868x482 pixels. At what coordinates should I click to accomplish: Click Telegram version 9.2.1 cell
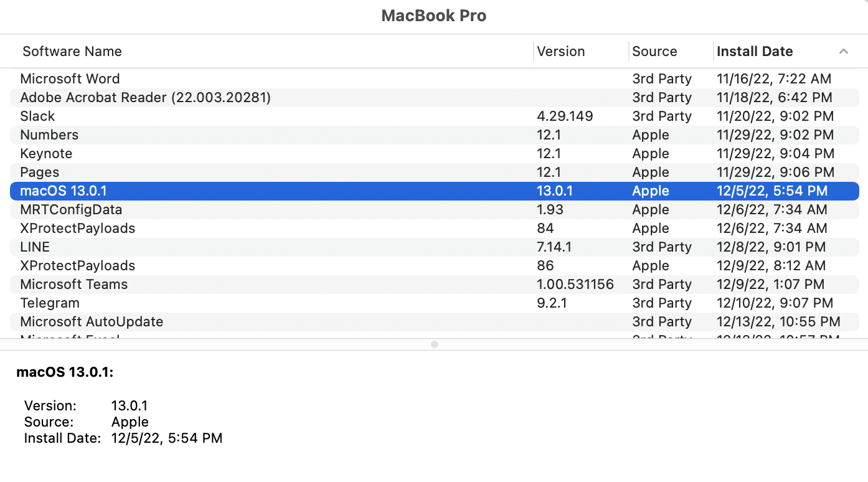point(552,303)
